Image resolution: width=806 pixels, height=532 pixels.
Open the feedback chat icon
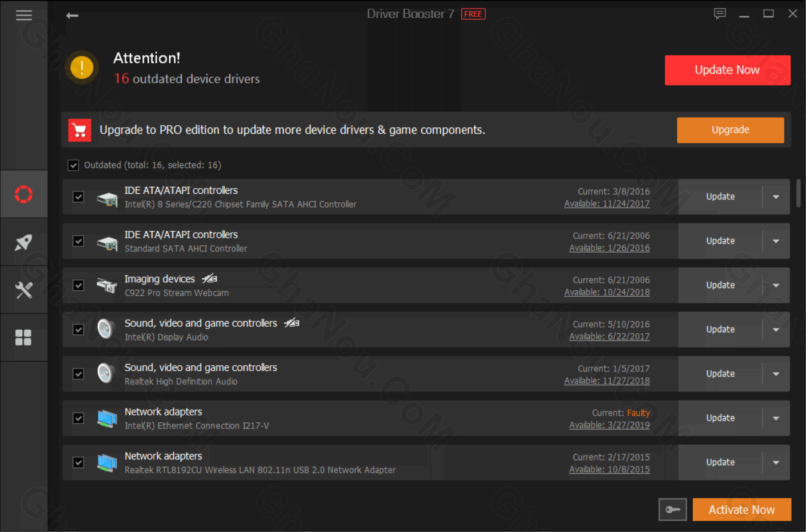pos(720,14)
